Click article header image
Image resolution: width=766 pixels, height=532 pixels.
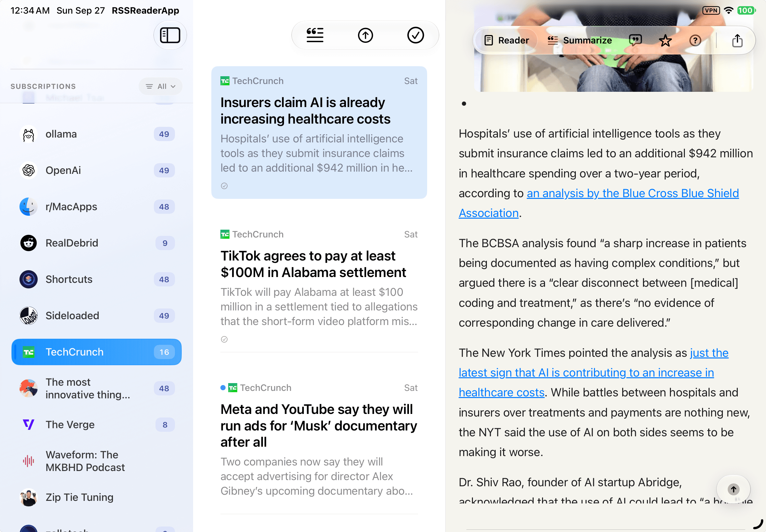[613, 73]
